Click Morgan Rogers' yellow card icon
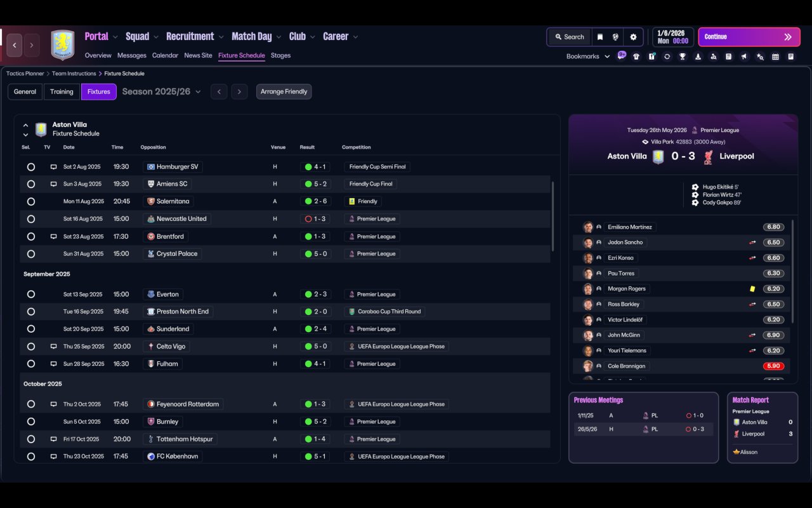The width and height of the screenshot is (812, 508). point(752,289)
